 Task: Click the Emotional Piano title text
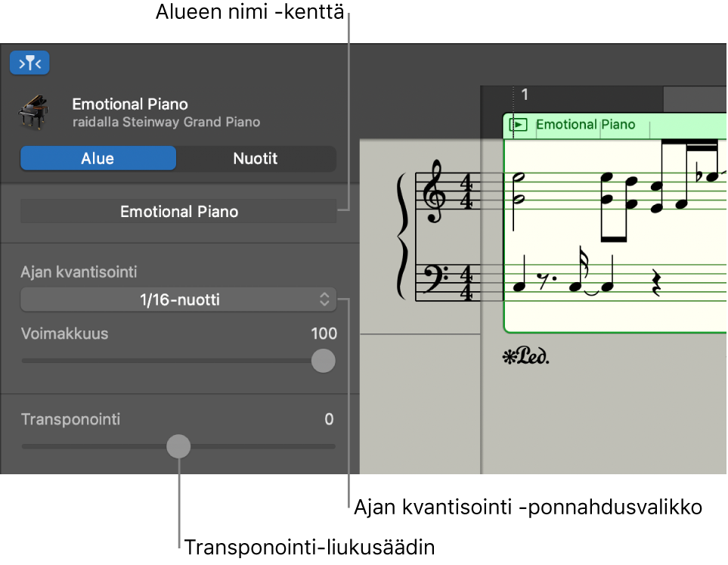pyautogui.click(x=130, y=104)
